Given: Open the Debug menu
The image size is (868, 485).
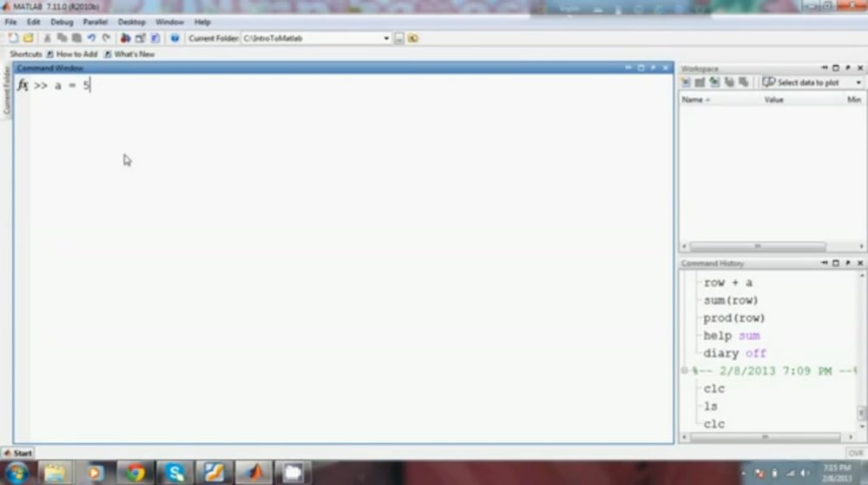Looking at the screenshot, I should click(x=62, y=22).
